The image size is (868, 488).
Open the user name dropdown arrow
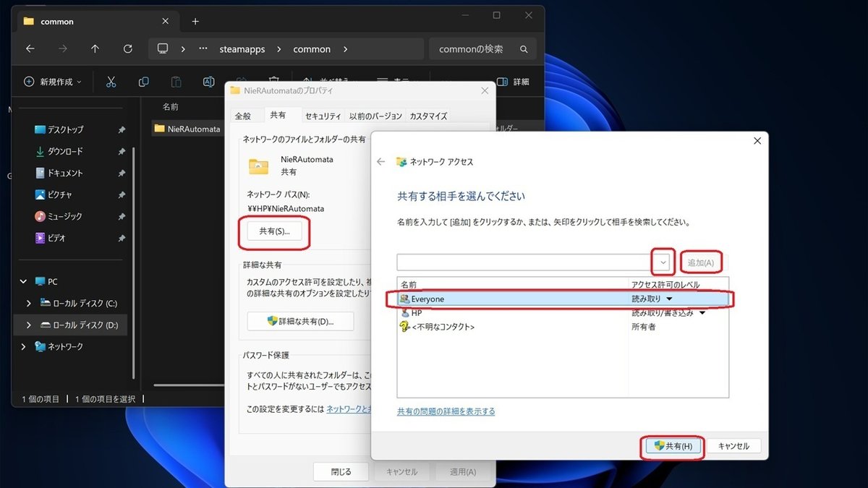[663, 262]
